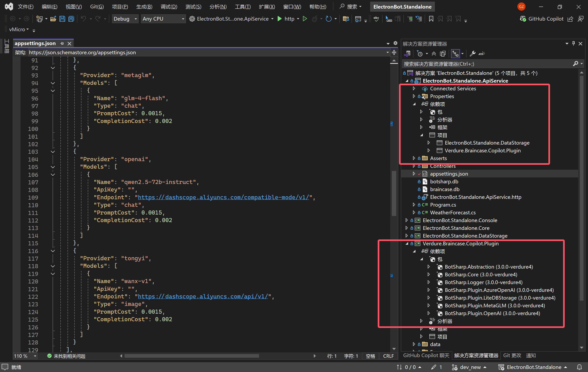
Task: Click the Collapse All icon in Solution Explorer
Action: pyautogui.click(x=434, y=54)
